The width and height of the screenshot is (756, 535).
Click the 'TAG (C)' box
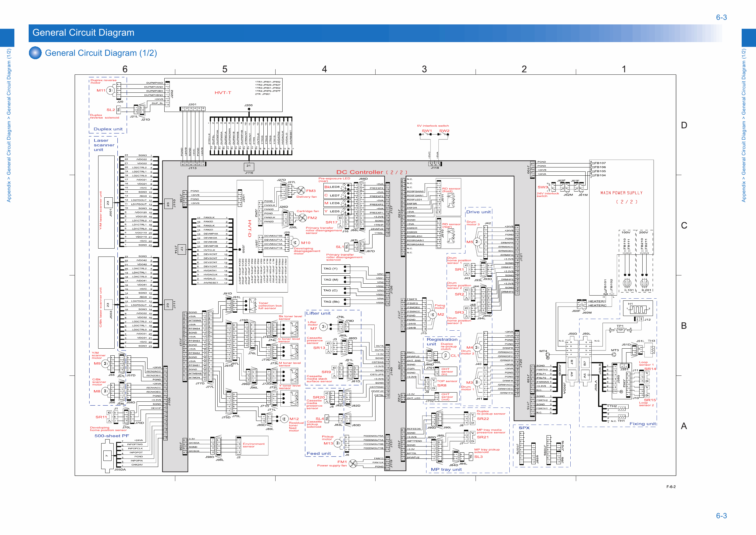pos(335,291)
